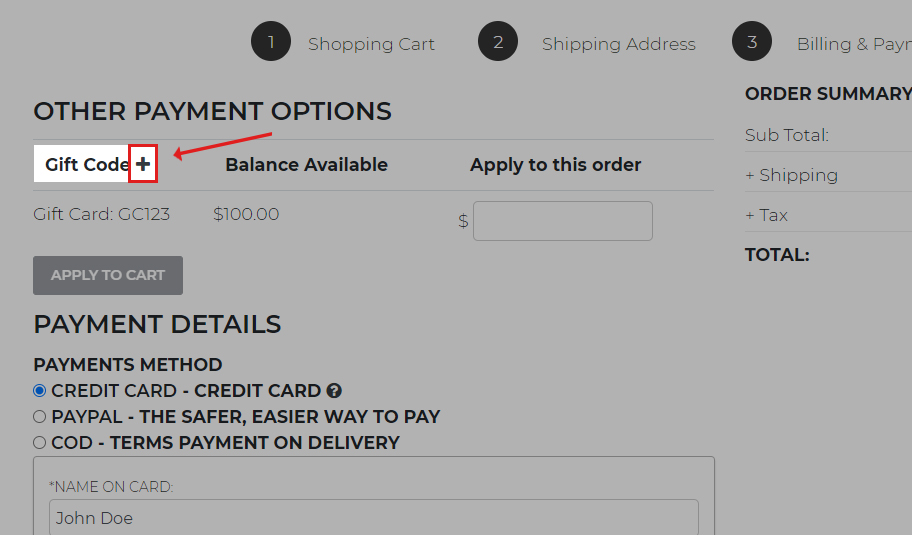The image size is (912, 535).
Task: Click the step 3 circle icon
Action: [x=752, y=42]
